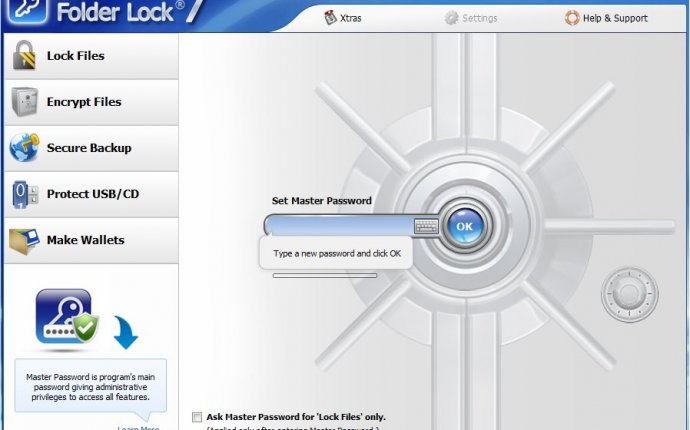Click the Protect USB/CD drive icon
The width and height of the screenshot is (690, 430).
tap(25, 194)
